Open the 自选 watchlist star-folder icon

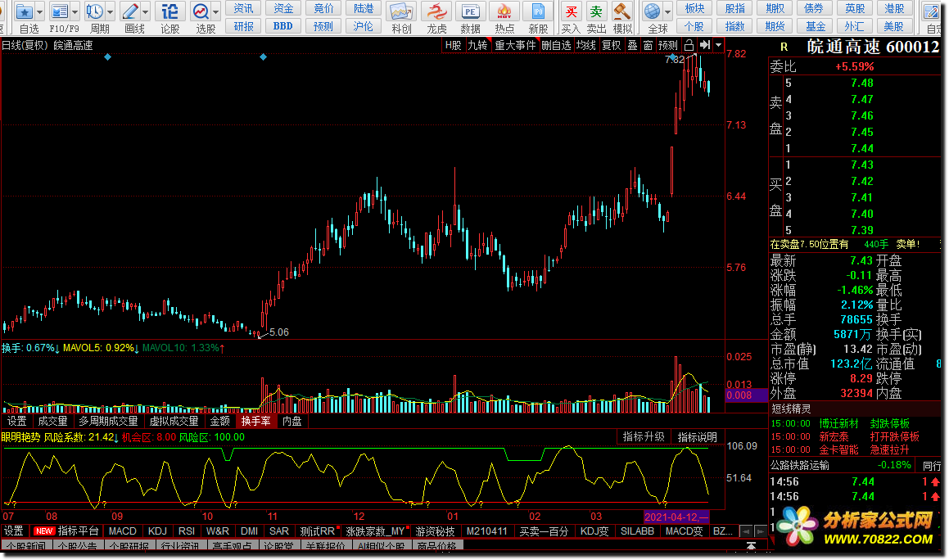click(x=25, y=11)
